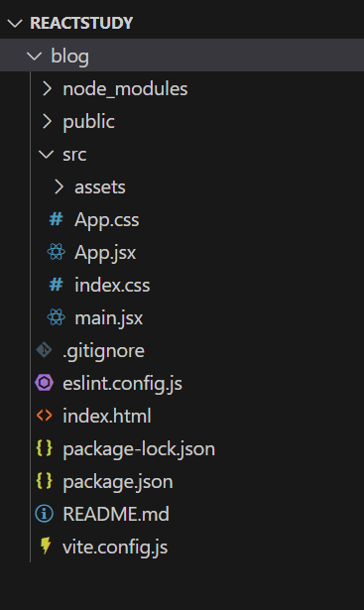
Task: Click the git icon beside .gitignore
Action: [x=44, y=350]
